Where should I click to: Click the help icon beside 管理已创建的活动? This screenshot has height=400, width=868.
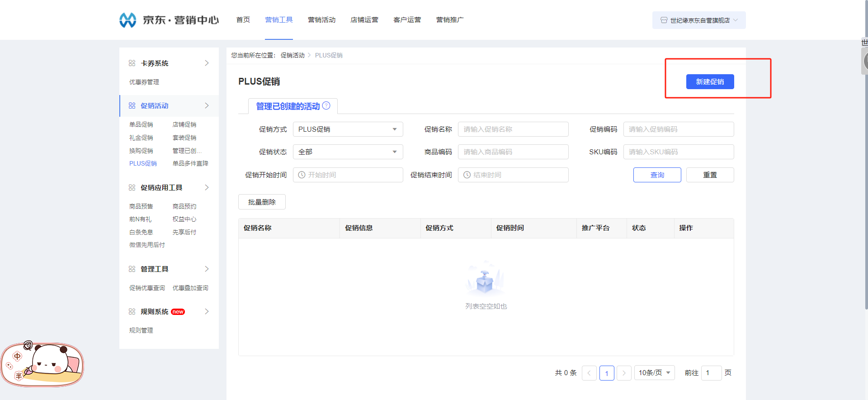point(326,105)
